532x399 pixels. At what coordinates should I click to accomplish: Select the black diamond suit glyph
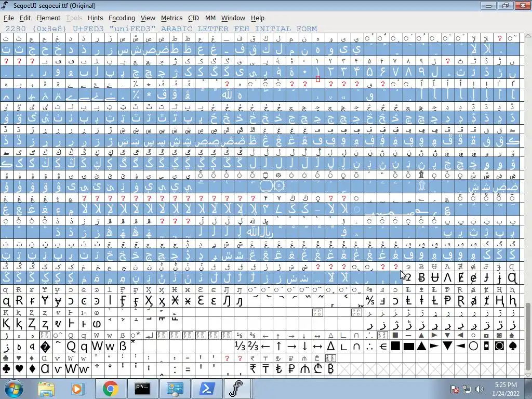pos(32,368)
